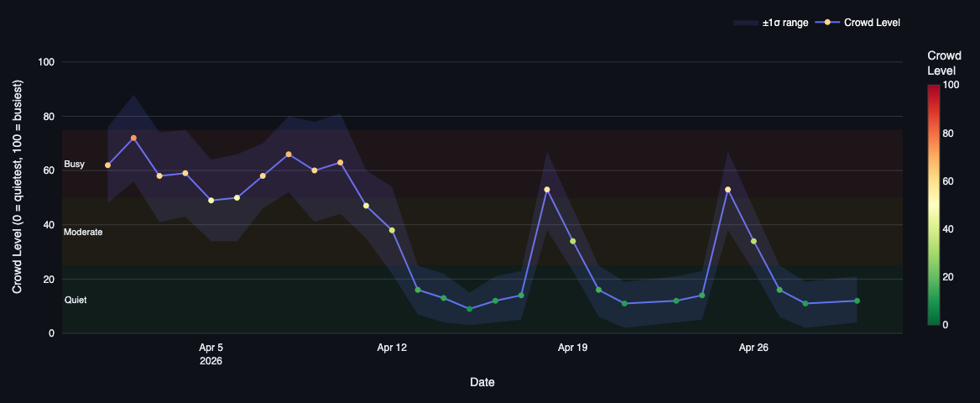Select the Apr 8 data point at 66

pos(289,154)
